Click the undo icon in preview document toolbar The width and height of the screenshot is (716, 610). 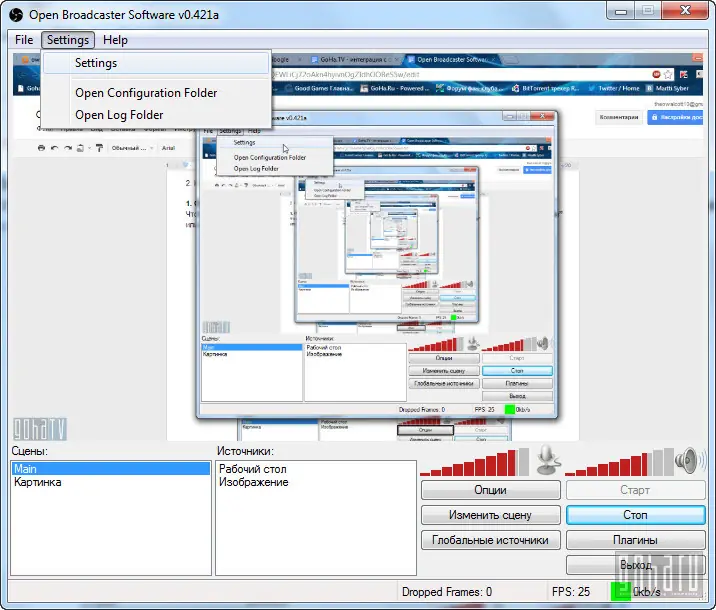point(54,148)
